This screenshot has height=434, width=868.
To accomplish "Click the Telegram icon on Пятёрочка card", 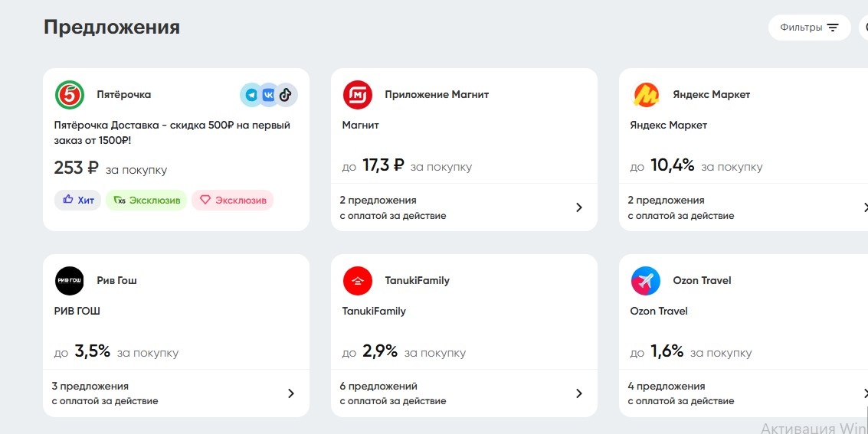I will click(252, 95).
